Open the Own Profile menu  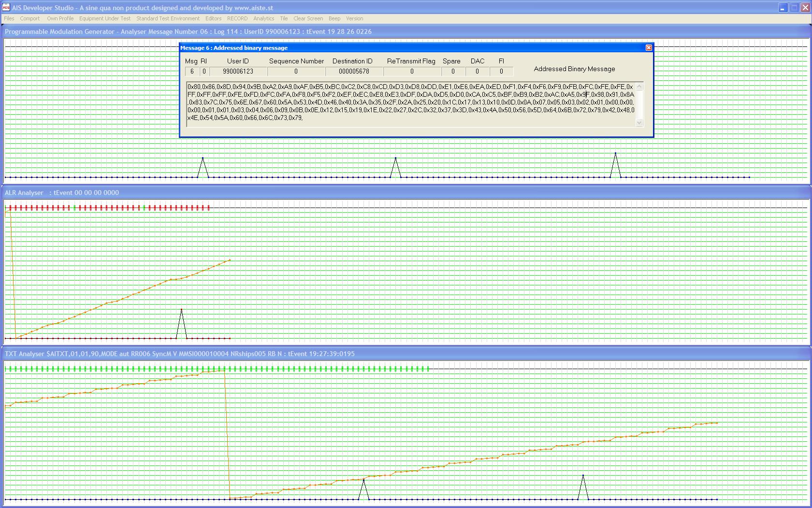coord(60,18)
